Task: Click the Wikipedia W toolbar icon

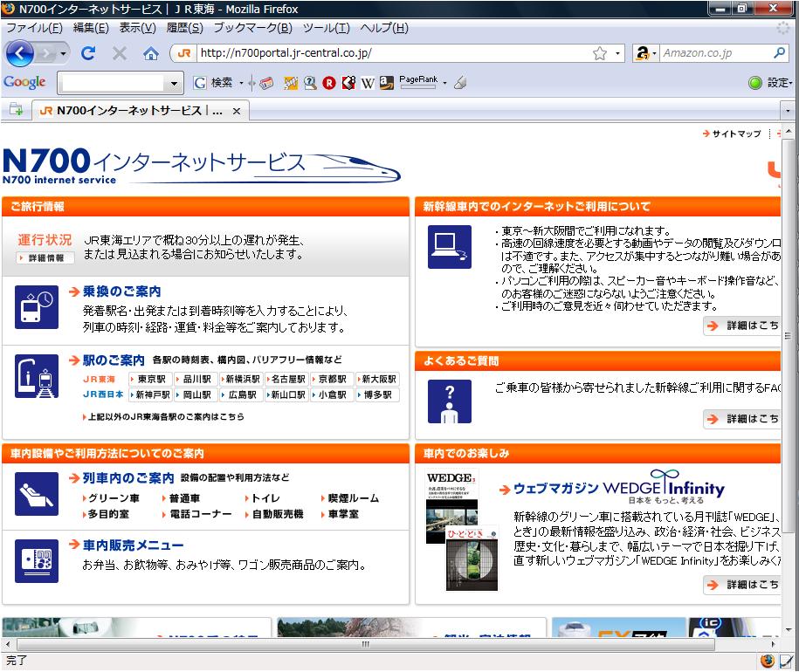Action: click(368, 82)
